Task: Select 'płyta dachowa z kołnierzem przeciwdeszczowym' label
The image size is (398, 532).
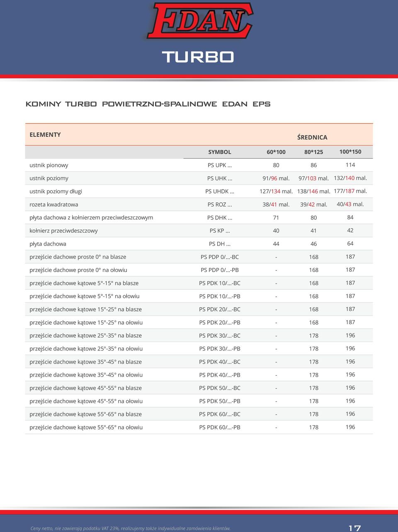Action: 91,218
